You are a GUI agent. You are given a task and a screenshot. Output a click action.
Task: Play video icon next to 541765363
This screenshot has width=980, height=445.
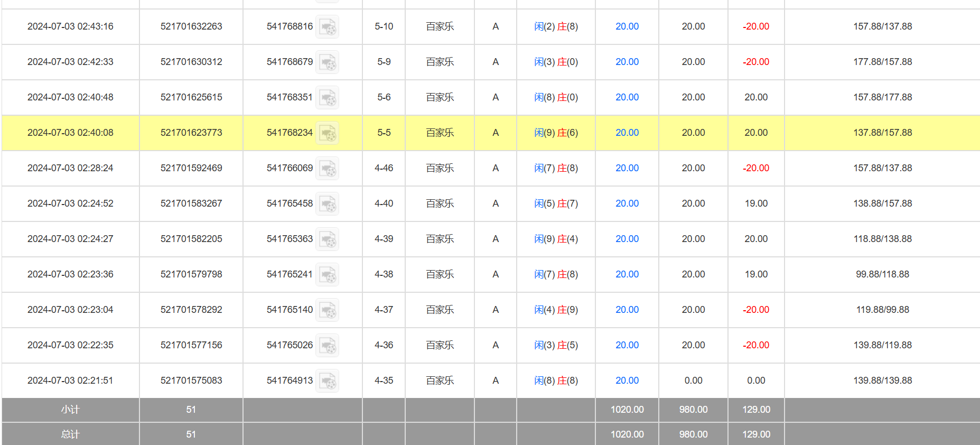328,239
